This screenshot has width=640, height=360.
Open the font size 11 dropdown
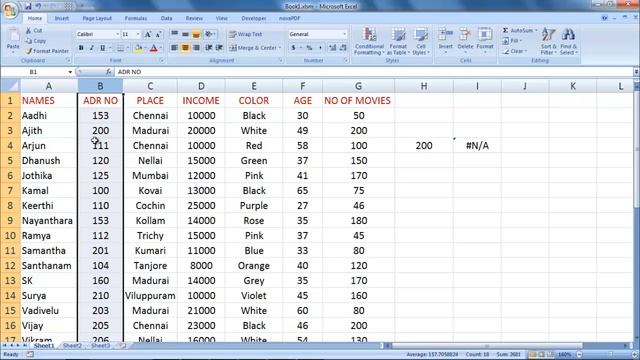click(138, 34)
